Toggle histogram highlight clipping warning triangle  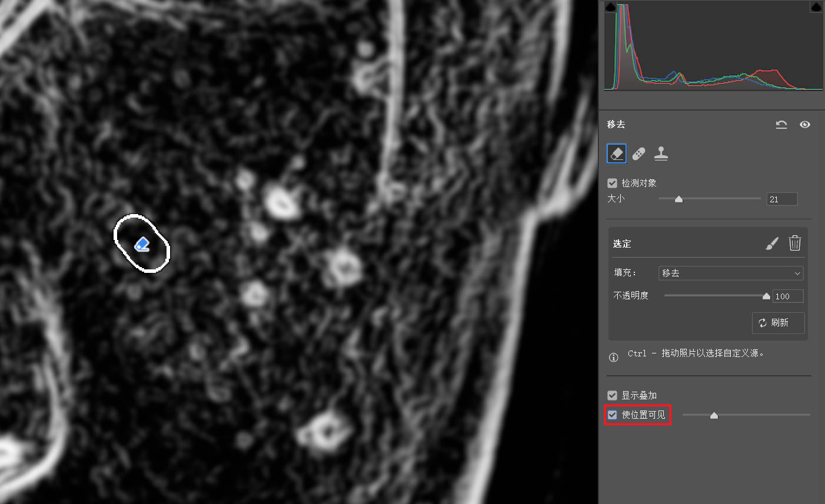coord(817,6)
